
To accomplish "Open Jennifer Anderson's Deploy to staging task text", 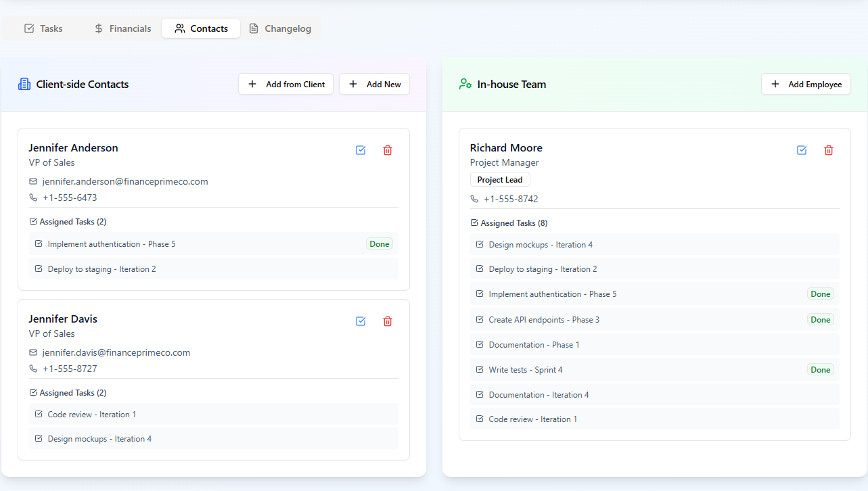I will (102, 268).
